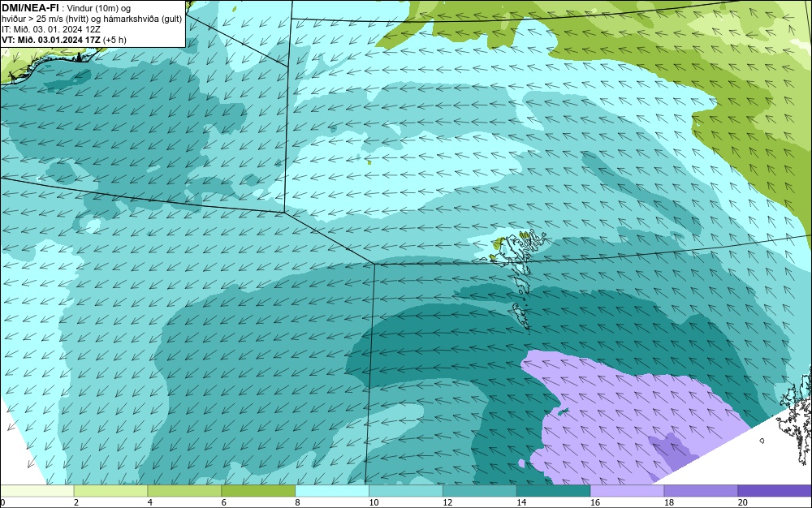Click the small round island outline near the Shetland coast
Viewport: 812px width, 508px height.
coord(762,441)
